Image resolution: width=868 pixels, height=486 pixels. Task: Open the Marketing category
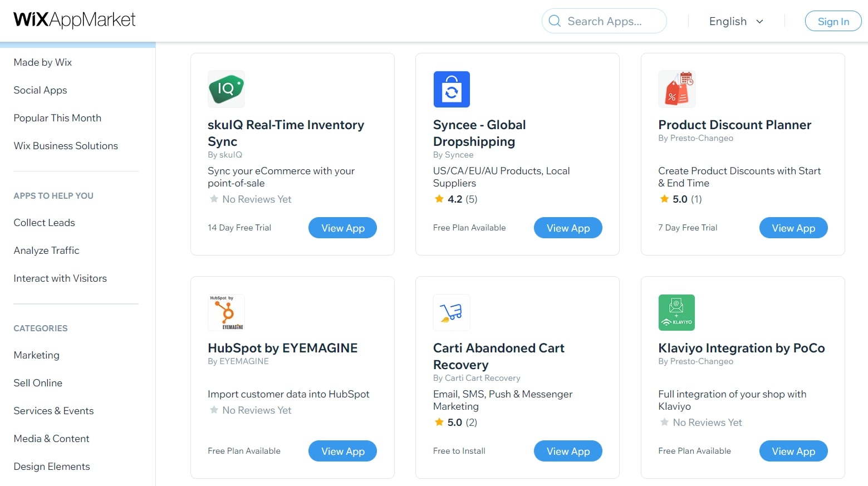click(x=36, y=355)
